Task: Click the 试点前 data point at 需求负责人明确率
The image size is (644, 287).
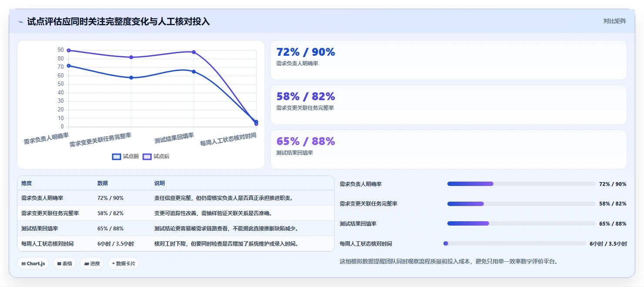Action: [x=69, y=66]
